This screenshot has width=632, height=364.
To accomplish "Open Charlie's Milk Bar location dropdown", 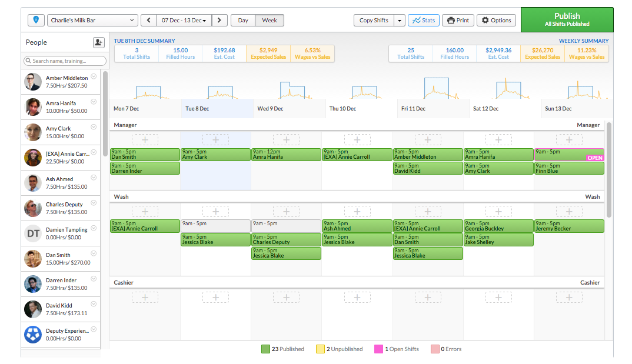I will click(92, 20).
